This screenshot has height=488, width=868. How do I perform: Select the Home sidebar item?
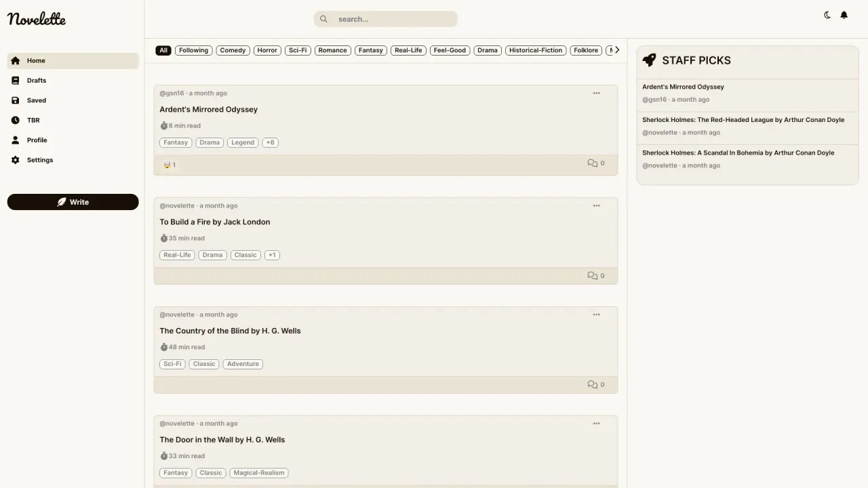coord(73,61)
